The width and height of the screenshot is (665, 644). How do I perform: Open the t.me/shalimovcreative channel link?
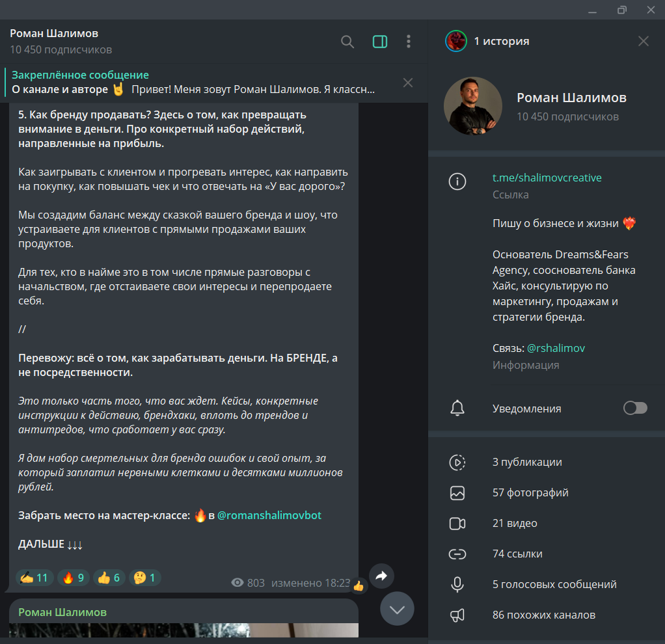[547, 178]
